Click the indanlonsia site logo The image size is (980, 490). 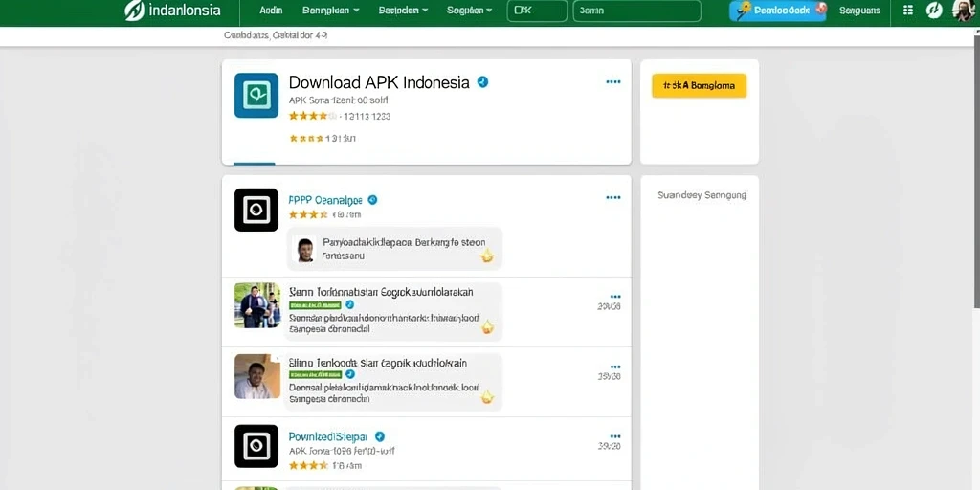(x=172, y=11)
